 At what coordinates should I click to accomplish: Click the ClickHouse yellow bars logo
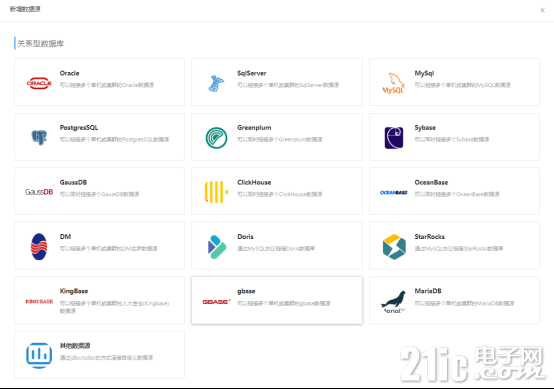tap(216, 192)
